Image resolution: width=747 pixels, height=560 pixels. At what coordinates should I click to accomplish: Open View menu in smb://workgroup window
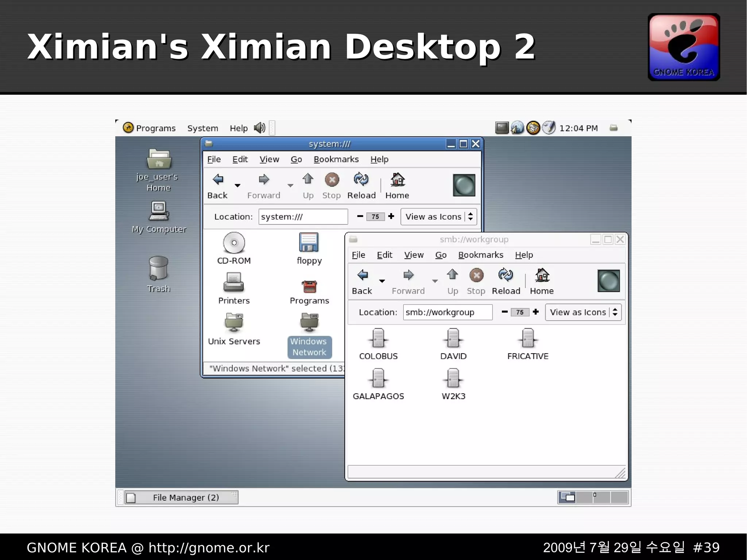pyautogui.click(x=414, y=255)
